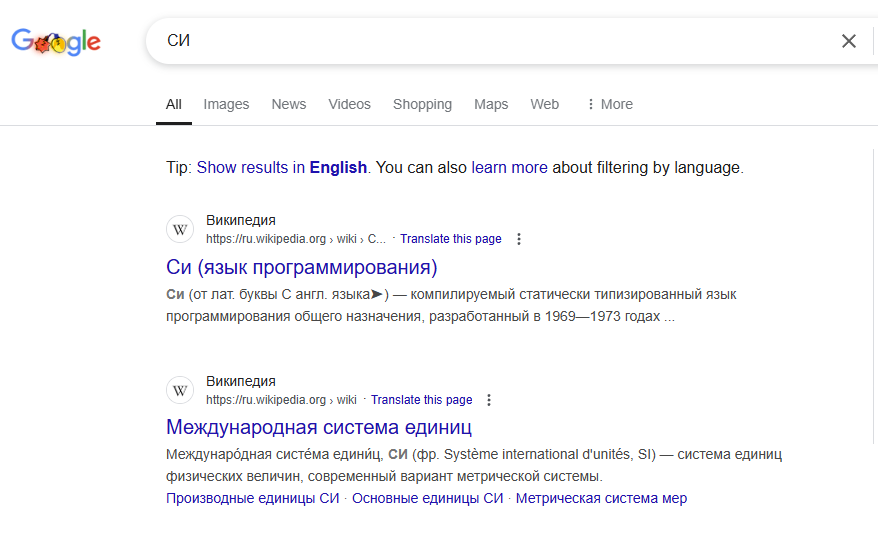The width and height of the screenshot is (878, 553).
Task: Open the Videos tab
Action: pos(349,104)
